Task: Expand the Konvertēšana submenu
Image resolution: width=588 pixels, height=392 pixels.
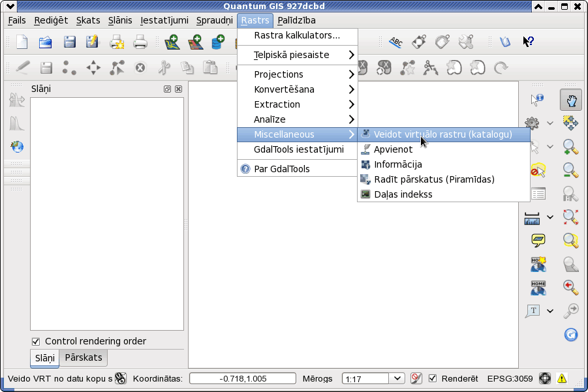Action: pos(298,89)
